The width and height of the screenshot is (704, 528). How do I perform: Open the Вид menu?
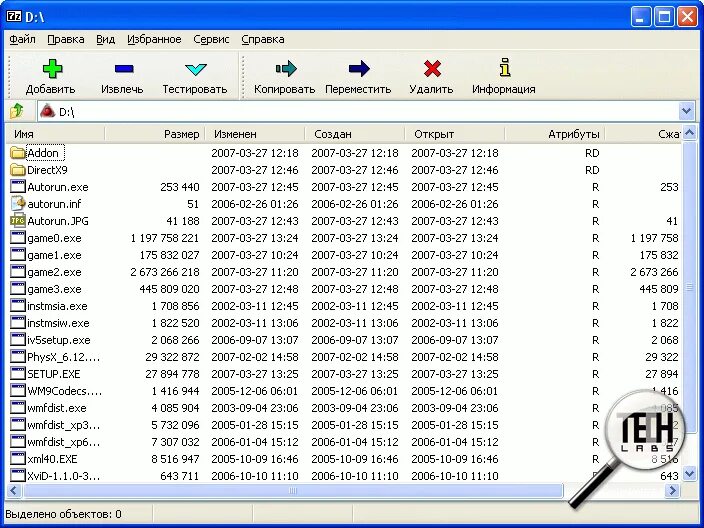[x=105, y=39]
